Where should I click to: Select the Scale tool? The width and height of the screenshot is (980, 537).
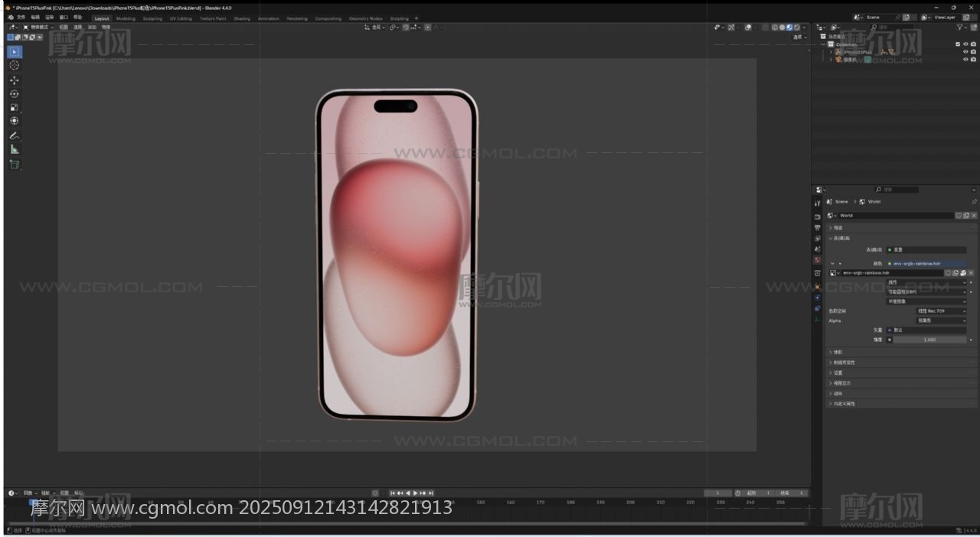coord(15,107)
